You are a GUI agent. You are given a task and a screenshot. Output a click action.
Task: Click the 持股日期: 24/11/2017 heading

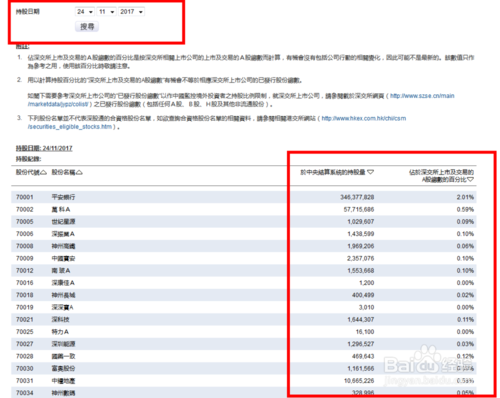(x=44, y=148)
